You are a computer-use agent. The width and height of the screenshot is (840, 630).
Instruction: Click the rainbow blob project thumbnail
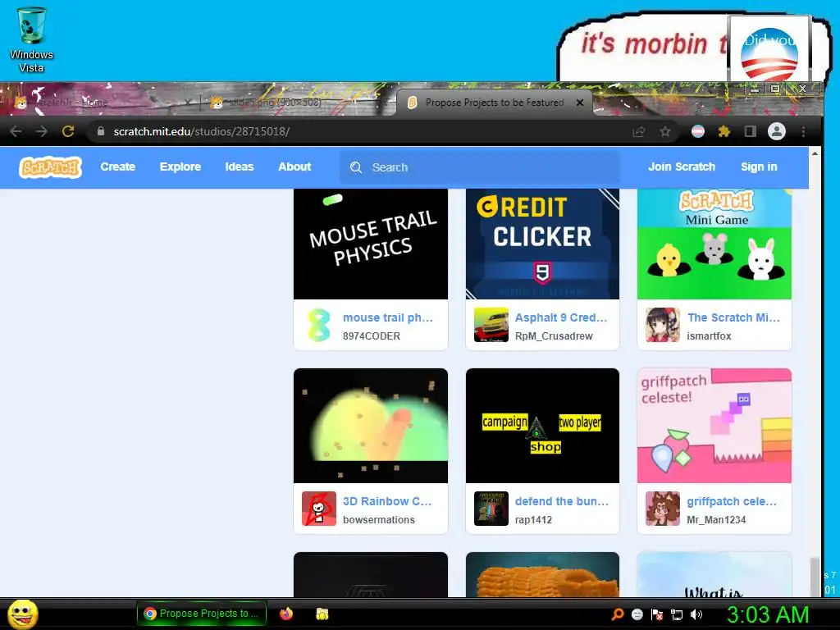click(x=371, y=426)
